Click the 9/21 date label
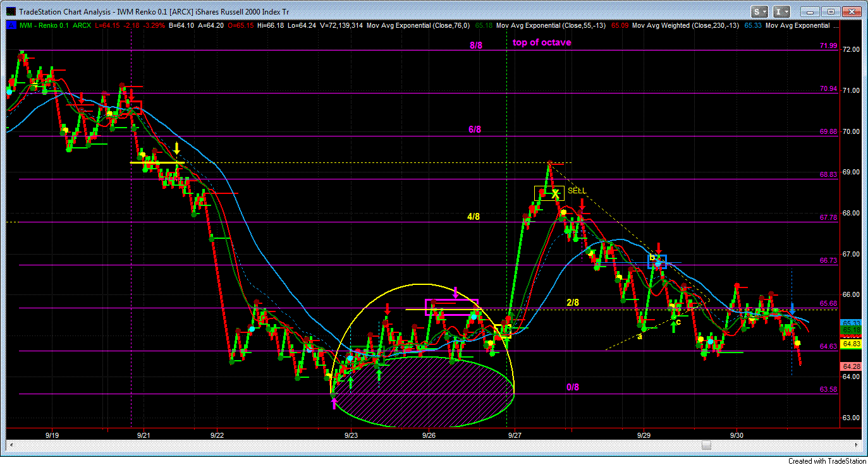 (144, 435)
